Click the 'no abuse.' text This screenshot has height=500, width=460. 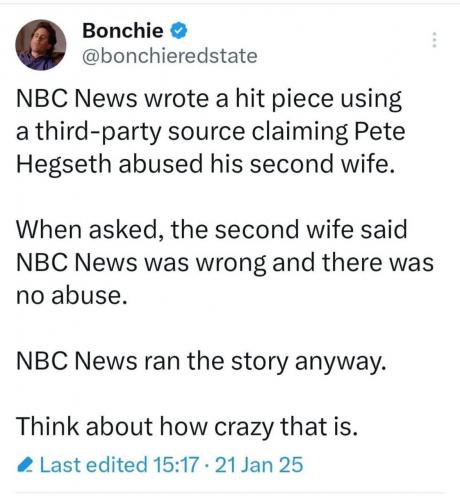click(x=72, y=295)
